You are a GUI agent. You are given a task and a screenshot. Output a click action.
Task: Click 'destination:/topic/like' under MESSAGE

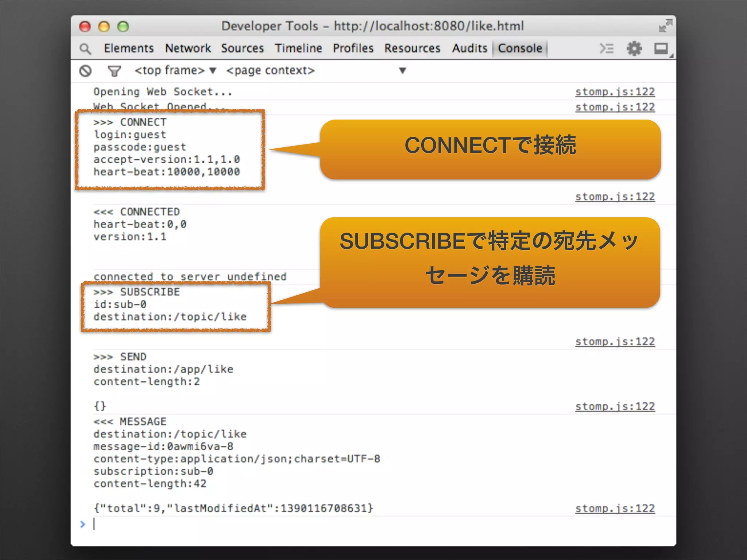170,434
